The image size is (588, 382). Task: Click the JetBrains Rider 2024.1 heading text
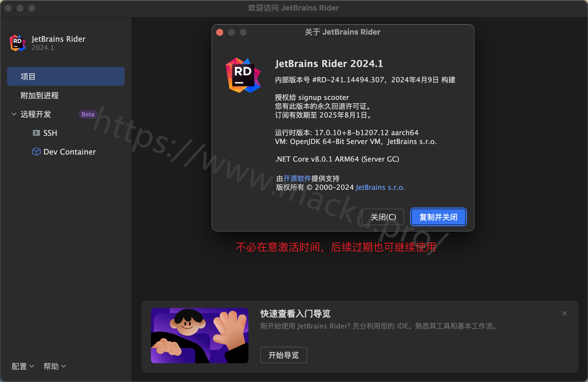coord(329,64)
